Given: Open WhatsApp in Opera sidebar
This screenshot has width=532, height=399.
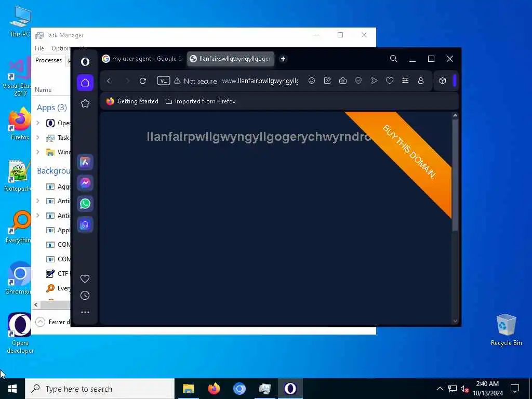Looking at the screenshot, I should pyautogui.click(x=85, y=204).
